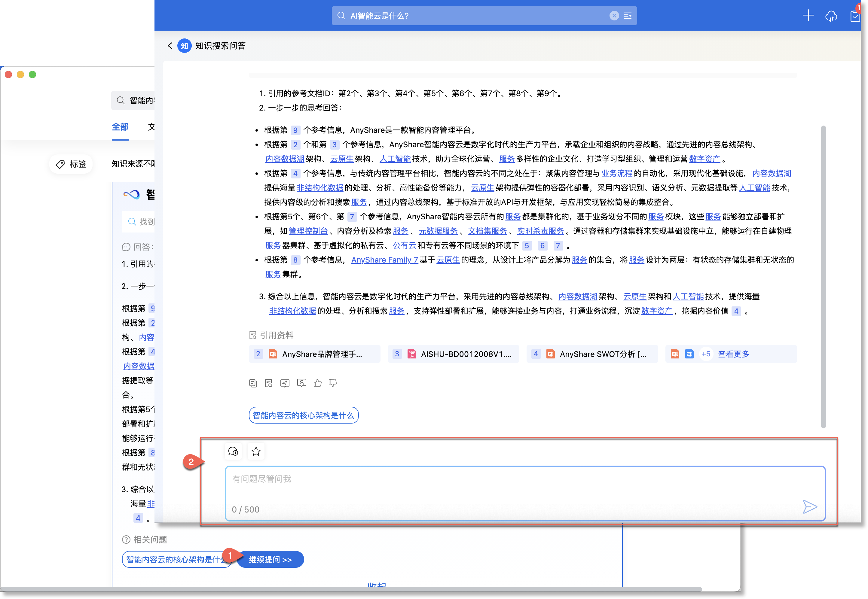
Task: Click the 0 / 500 character counter
Action: [x=246, y=509]
